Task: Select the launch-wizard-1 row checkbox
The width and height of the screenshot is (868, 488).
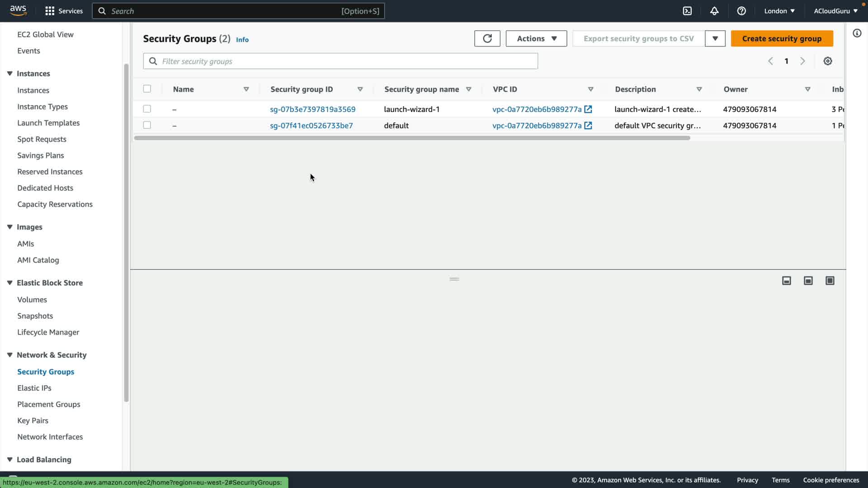Action: (x=147, y=109)
